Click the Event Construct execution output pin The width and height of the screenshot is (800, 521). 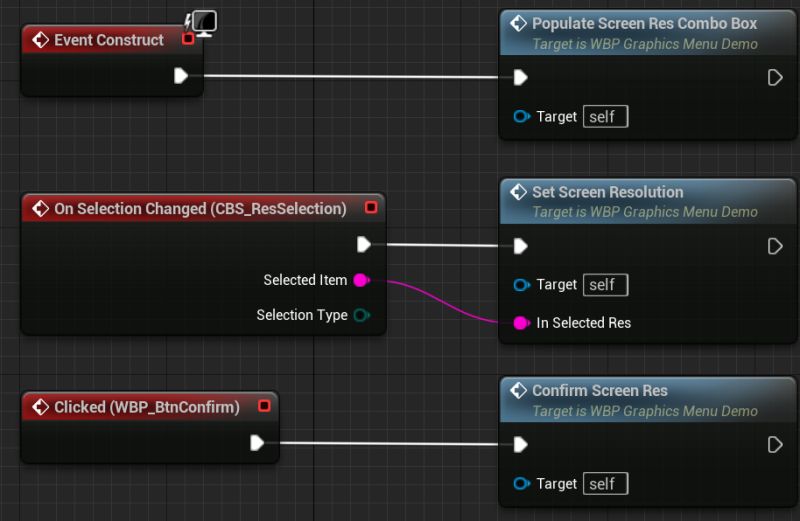(x=181, y=76)
